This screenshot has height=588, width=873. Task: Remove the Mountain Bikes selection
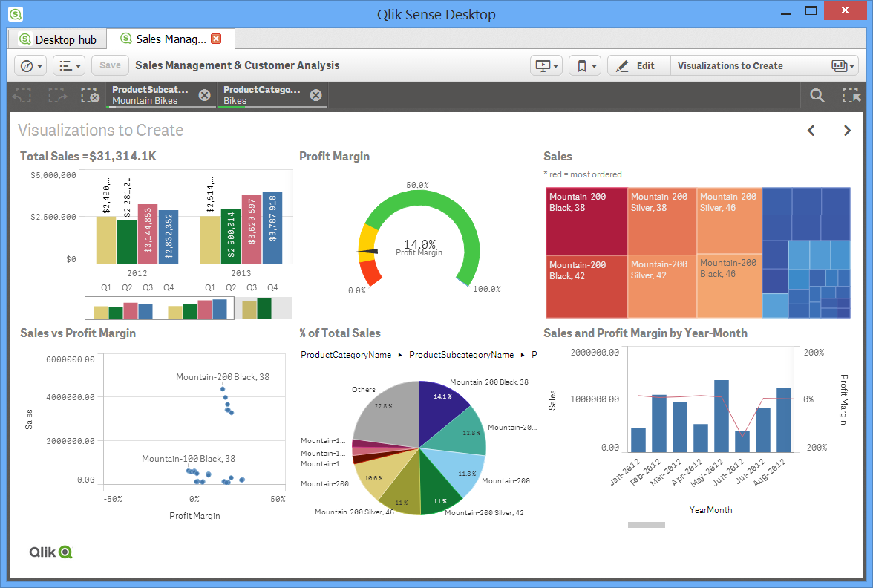pos(204,95)
